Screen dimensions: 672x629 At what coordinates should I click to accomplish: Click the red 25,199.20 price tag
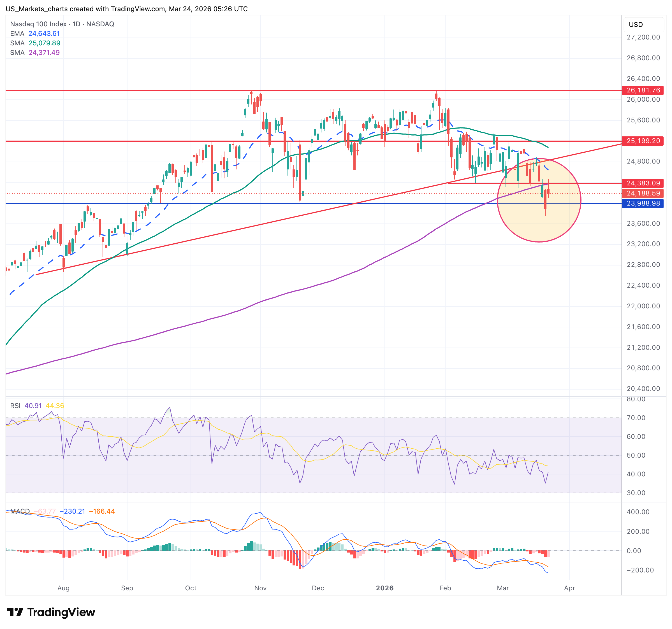point(643,141)
